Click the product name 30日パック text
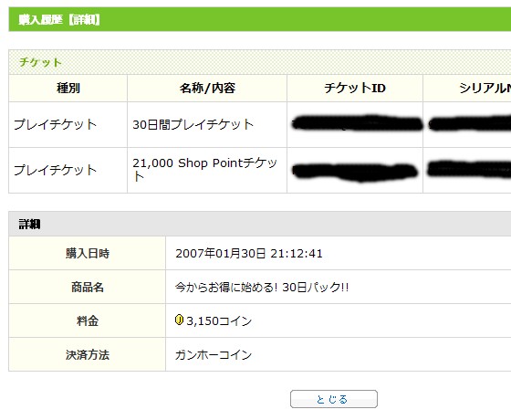The height and width of the screenshot is (420, 511). 262,288
